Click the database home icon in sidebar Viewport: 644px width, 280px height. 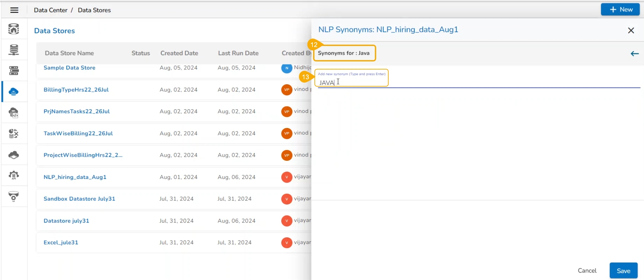[x=14, y=29]
